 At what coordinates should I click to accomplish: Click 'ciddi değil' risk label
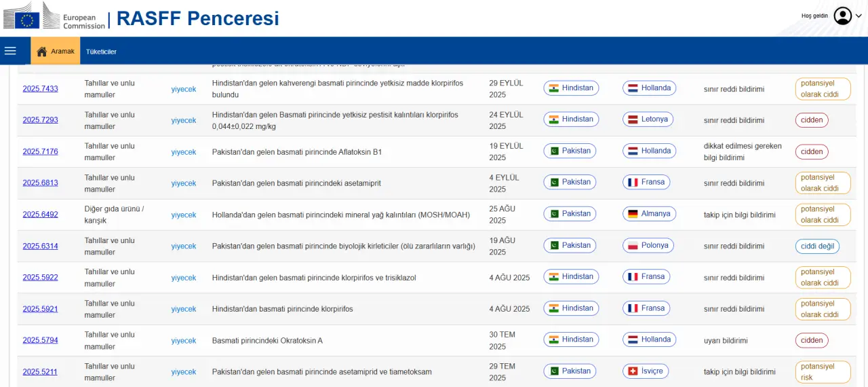tap(817, 246)
